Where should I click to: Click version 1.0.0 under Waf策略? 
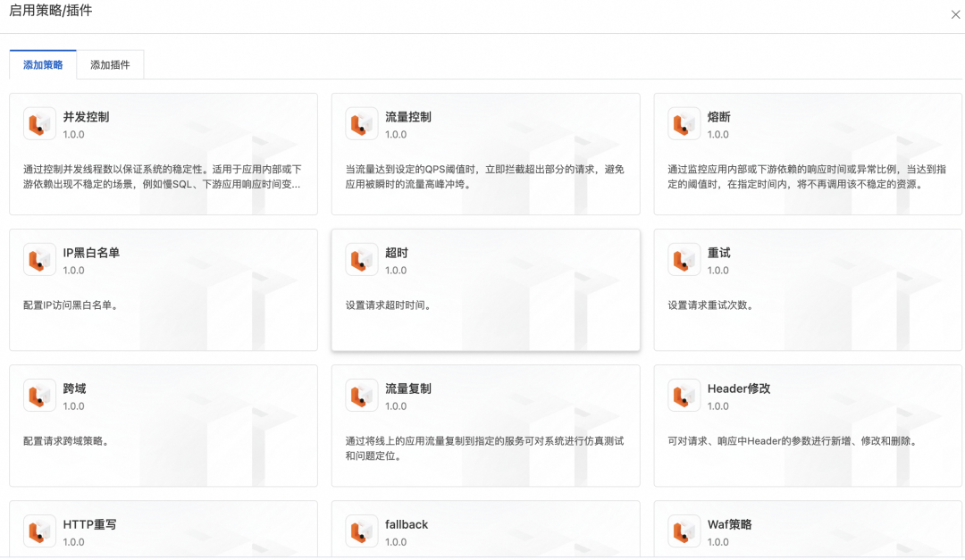pos(718,543)
